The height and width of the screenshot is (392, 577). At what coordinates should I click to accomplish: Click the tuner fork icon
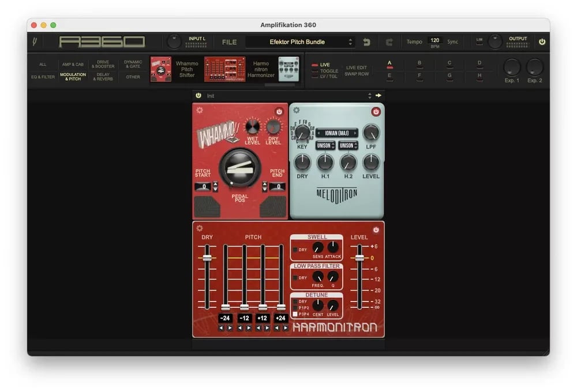coord(35,42)
